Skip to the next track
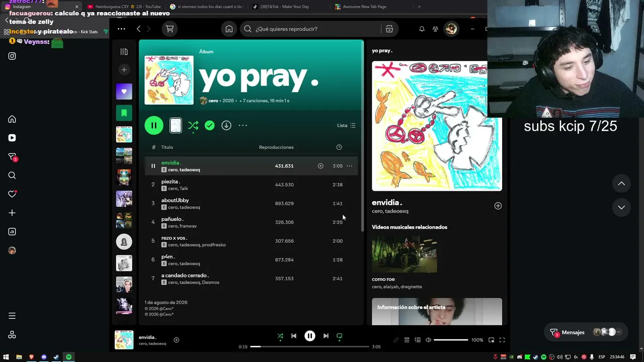 coord(326,336)
